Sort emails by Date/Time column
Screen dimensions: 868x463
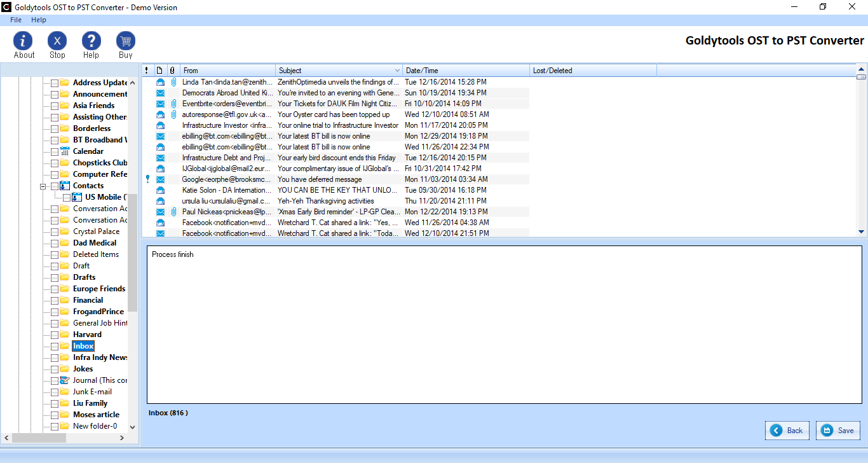466,71
